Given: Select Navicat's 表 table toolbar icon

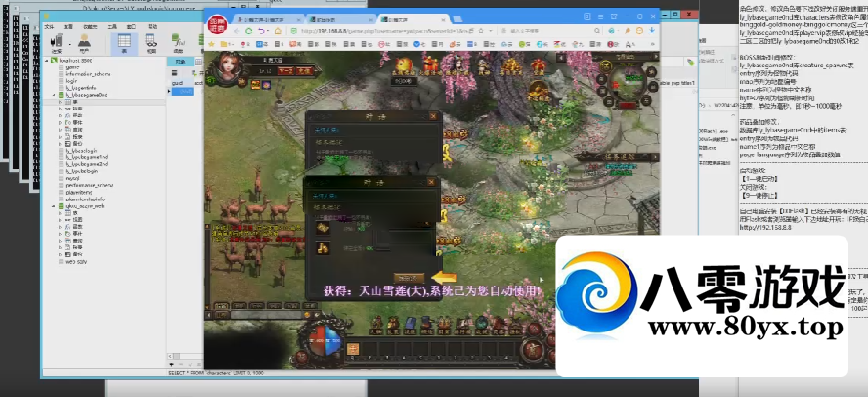Looking at the screenshot, I should [124, 44].
